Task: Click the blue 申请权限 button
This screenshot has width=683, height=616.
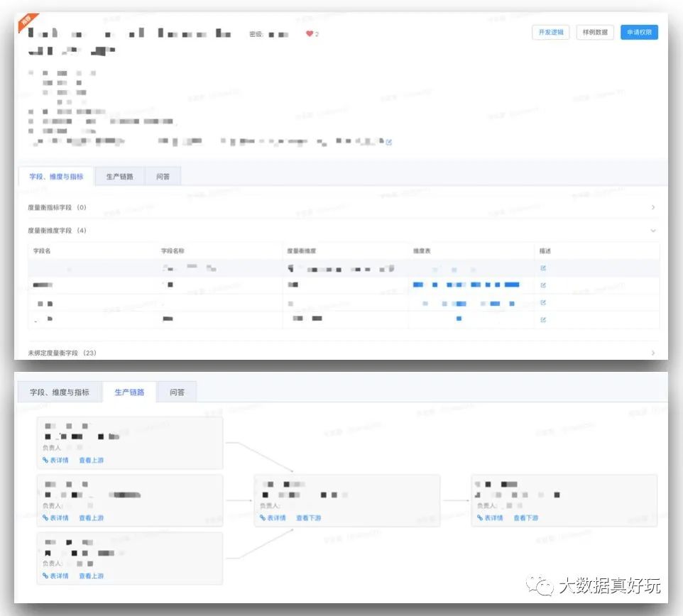Action: coord(639,32)
